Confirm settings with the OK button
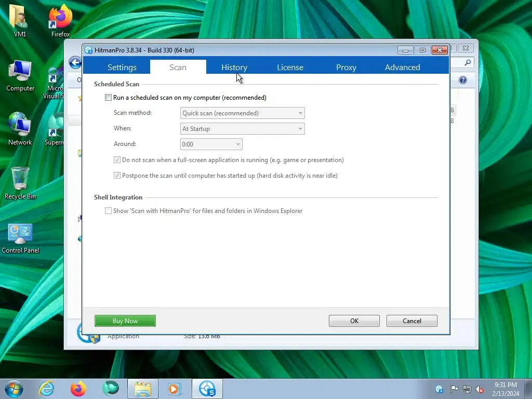 tap(354, 321)
